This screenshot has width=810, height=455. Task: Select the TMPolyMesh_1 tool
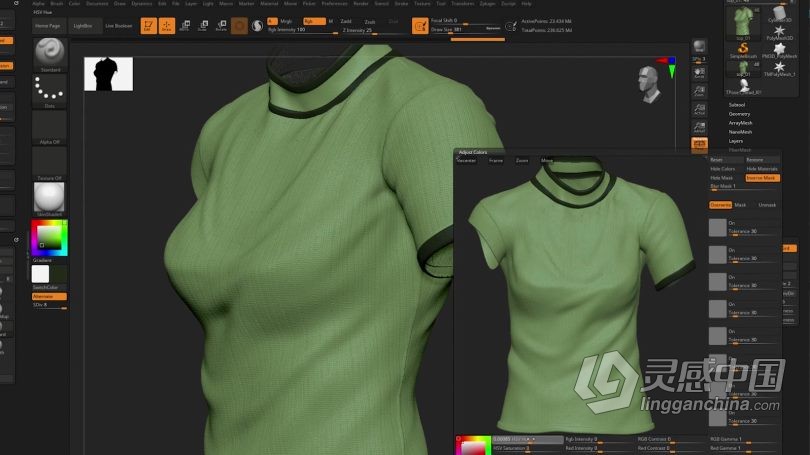(x=780, y=69)
